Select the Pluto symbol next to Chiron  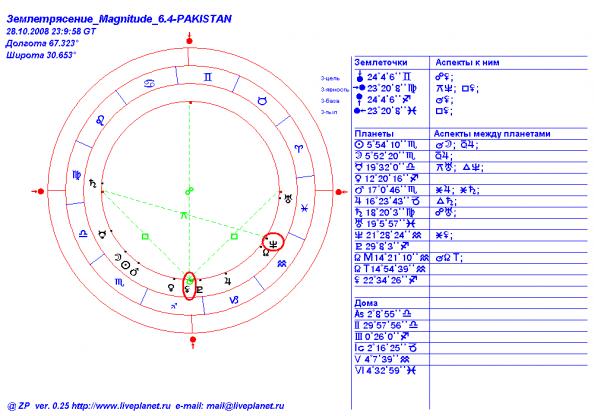coord(200,290)
